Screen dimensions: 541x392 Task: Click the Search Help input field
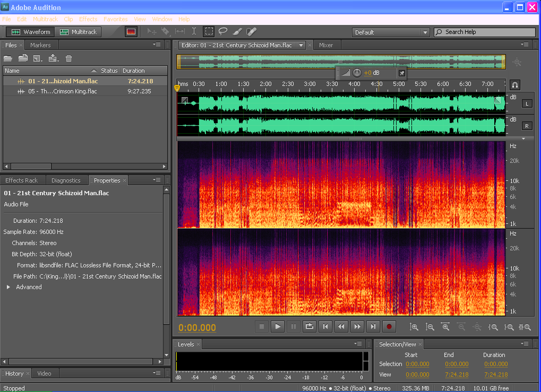point(484,32)
